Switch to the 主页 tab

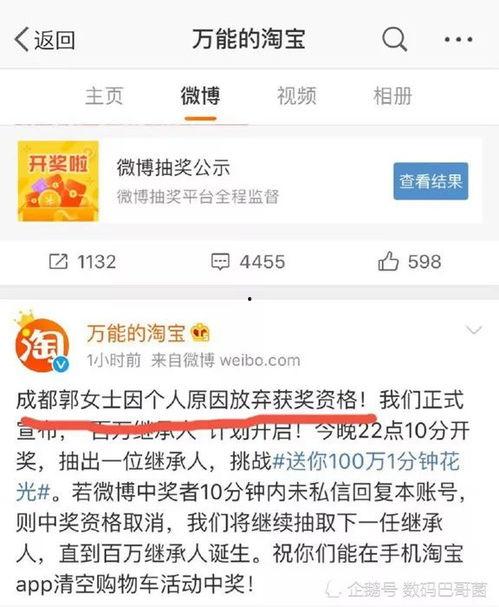click(104, 96)
